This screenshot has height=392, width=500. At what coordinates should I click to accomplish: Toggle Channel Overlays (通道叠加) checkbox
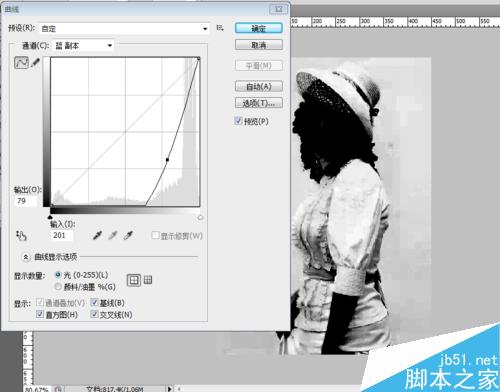40,302
